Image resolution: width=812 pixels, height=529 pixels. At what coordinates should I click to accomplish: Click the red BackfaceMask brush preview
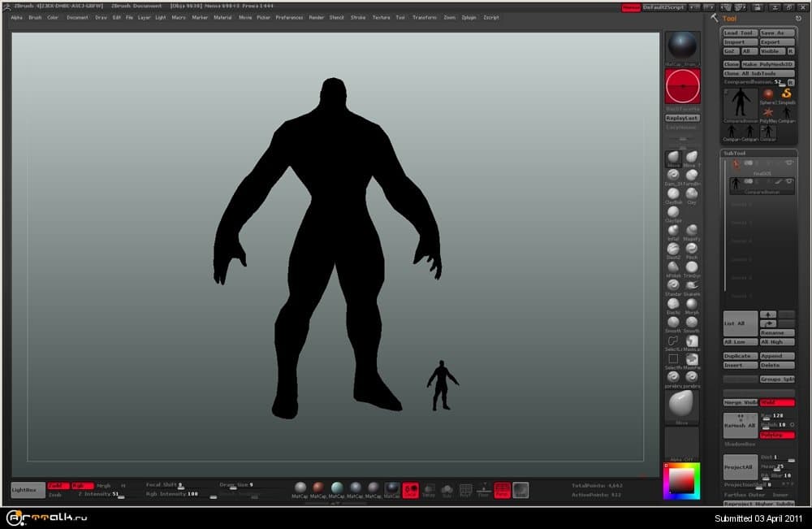point(682,86)
